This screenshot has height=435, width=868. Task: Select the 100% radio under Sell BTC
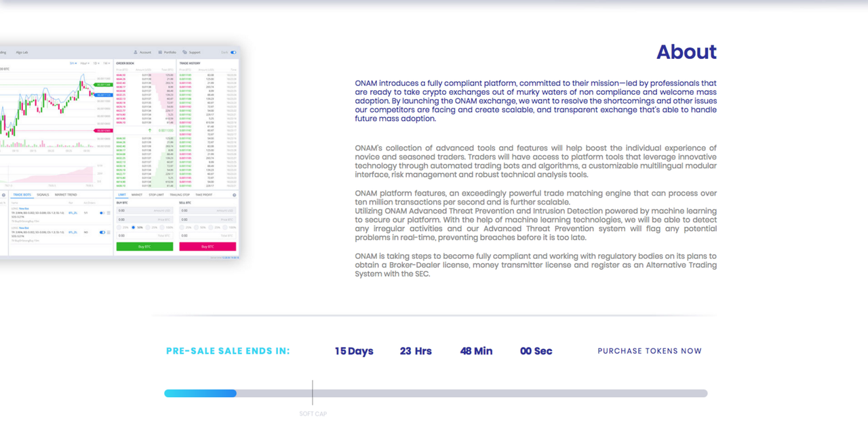225,228
